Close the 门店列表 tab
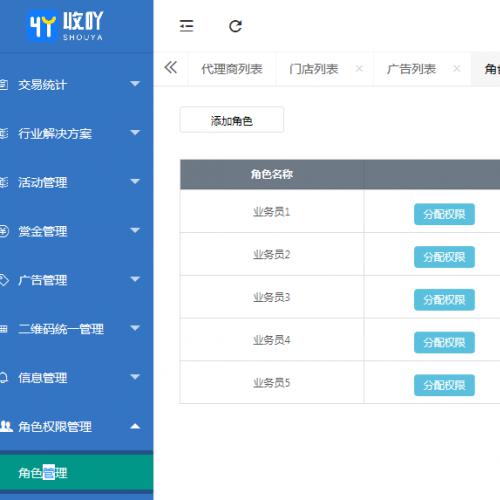This screenshot has height=500, width=500. (x=359, y=69)
